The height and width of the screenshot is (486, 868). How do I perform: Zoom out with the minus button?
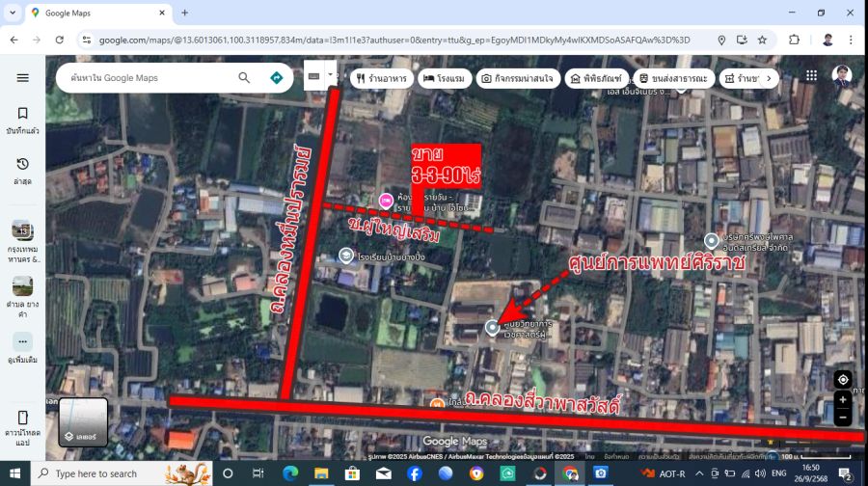point(842,418)
